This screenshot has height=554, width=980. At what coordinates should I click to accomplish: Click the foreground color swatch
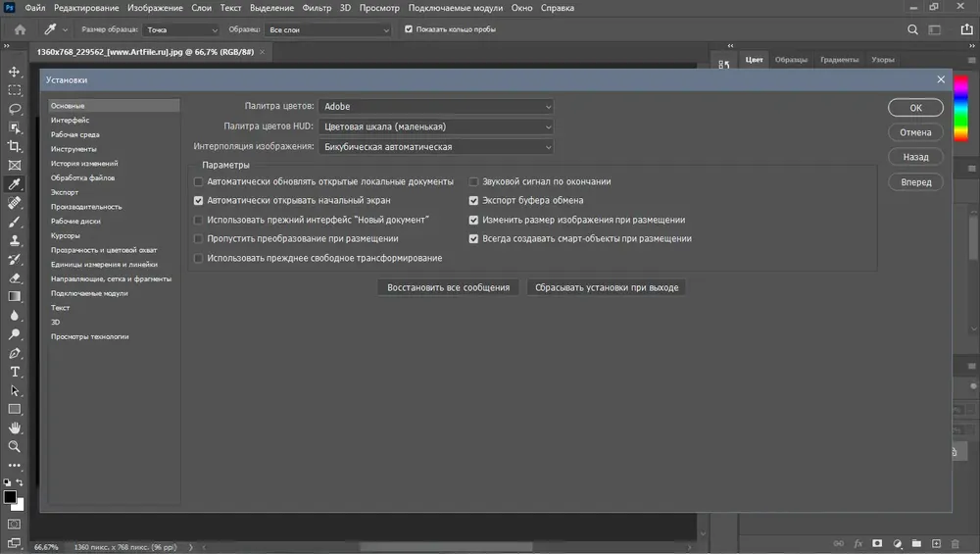[x=10, y=497]
